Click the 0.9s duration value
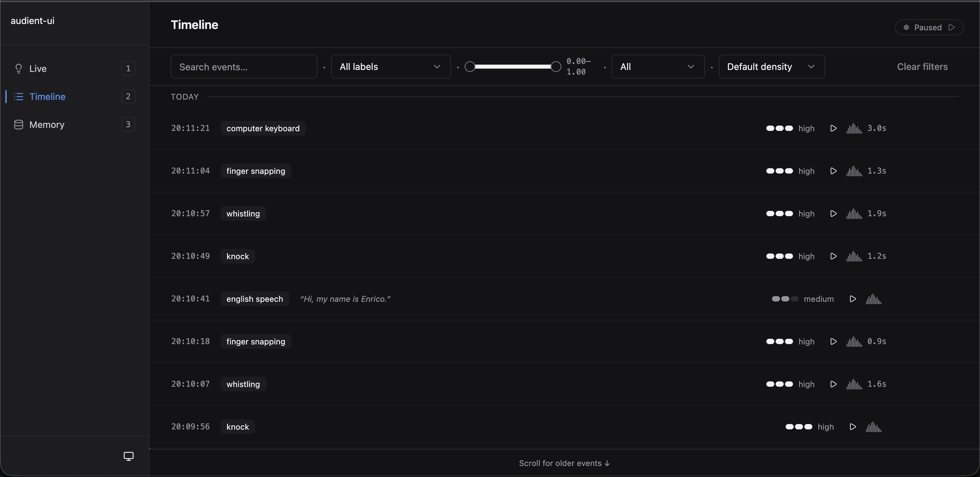The width and height of the screenshot is (980, 477). (877, 342)
